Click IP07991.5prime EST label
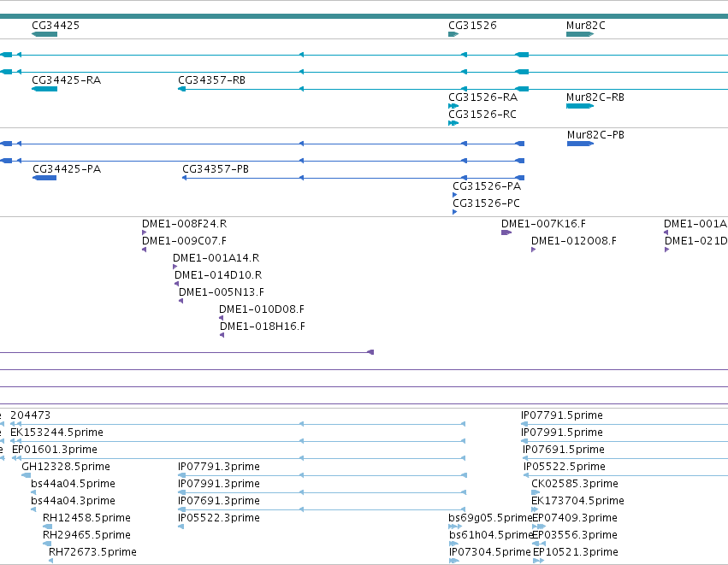 [x=562, y=433]
